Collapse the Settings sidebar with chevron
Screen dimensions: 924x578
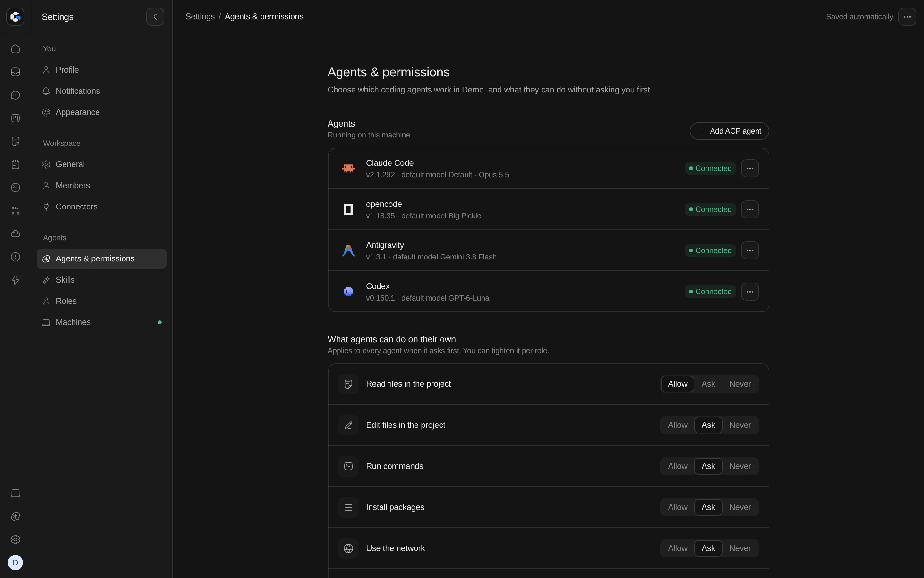click(x=155, y=16)
